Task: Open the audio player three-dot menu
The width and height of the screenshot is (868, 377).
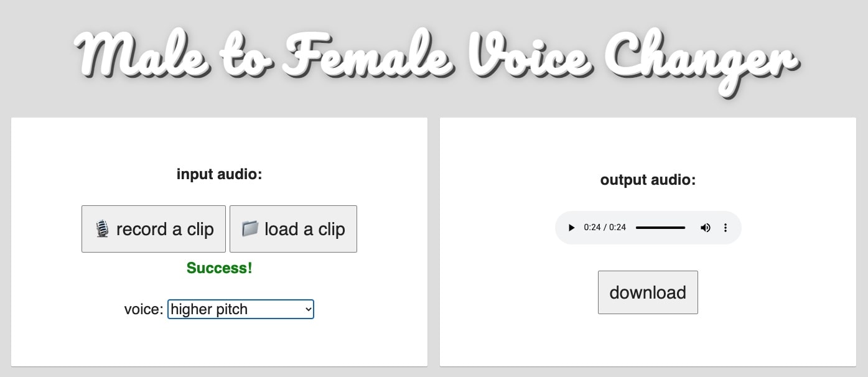Action: tap(725, 228)
